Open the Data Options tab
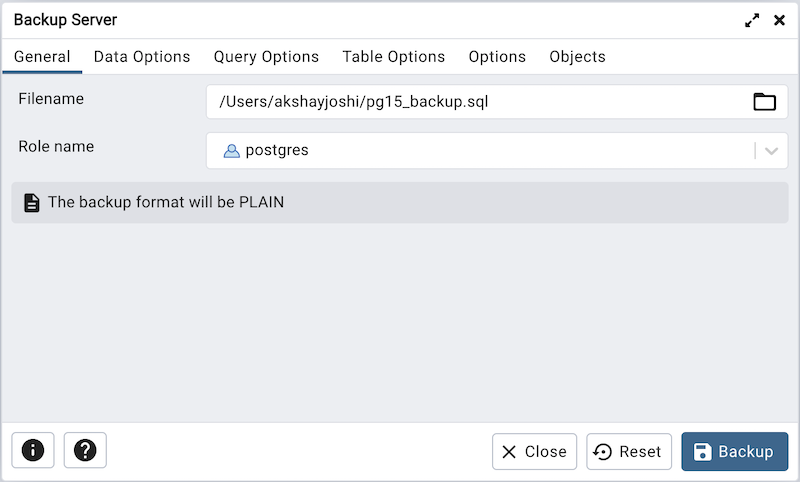The width and height of the screenshot is (800, 482). (142, 57)
